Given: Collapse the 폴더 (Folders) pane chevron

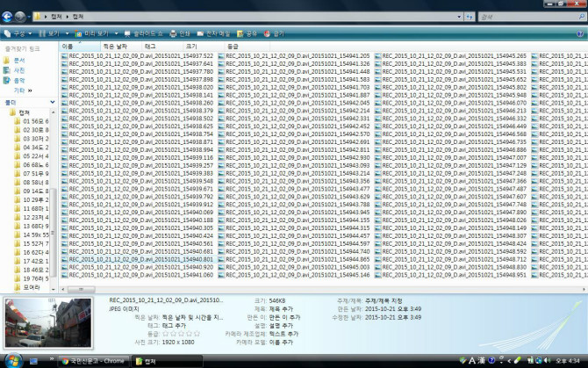Looking at the screenshot, I should coord(52,102).
